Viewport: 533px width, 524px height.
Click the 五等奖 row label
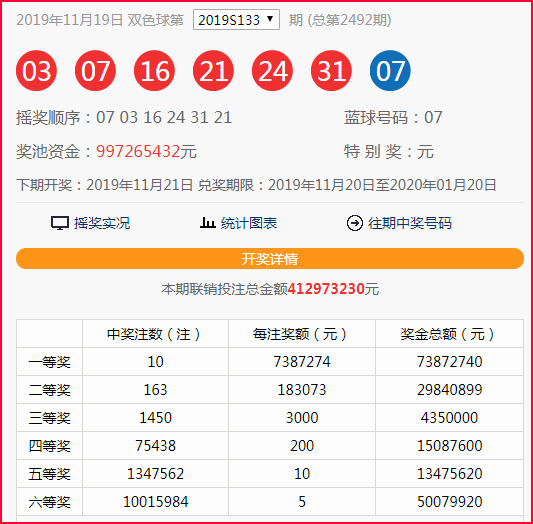[x=50, y=474]
